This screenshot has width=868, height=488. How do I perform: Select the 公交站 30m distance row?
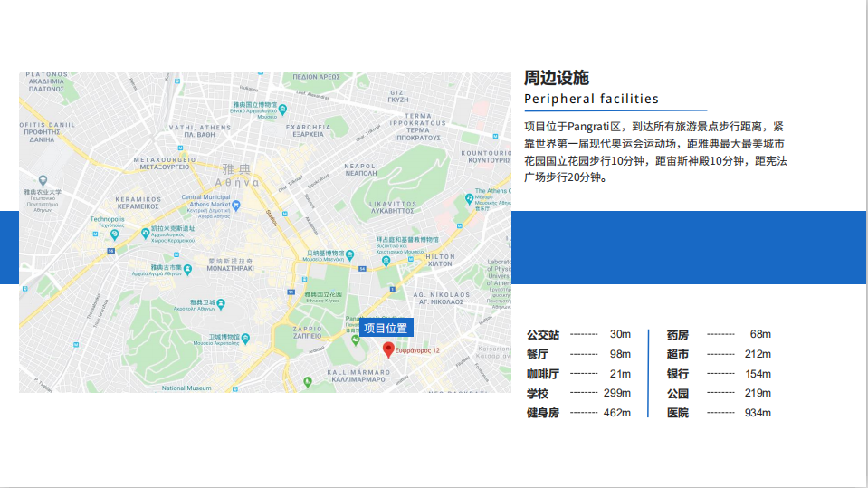click(578, 335)
